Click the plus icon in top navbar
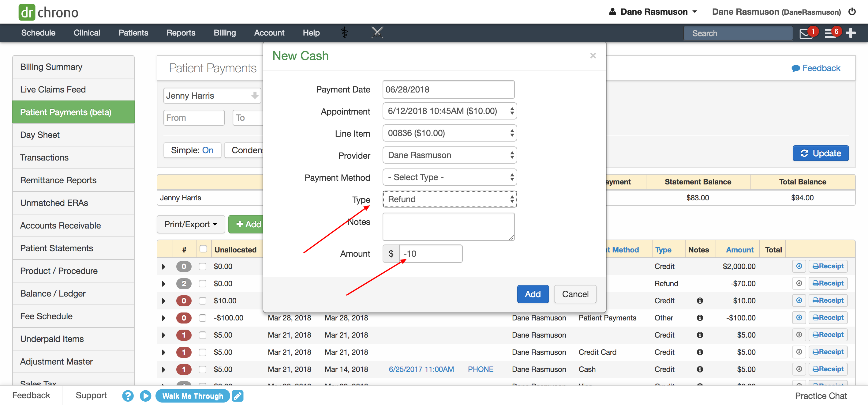 pos(851,33)
